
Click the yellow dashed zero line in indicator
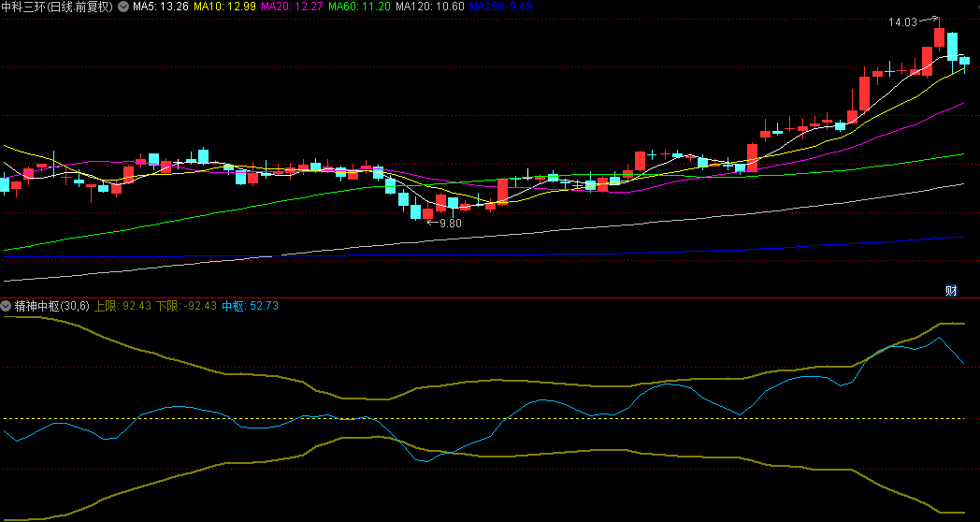tap(490, 418)
